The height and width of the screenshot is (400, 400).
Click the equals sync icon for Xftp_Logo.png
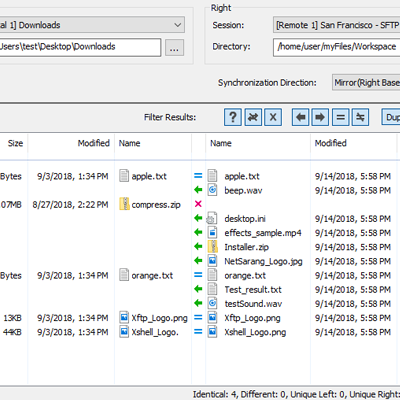point(198,317)
